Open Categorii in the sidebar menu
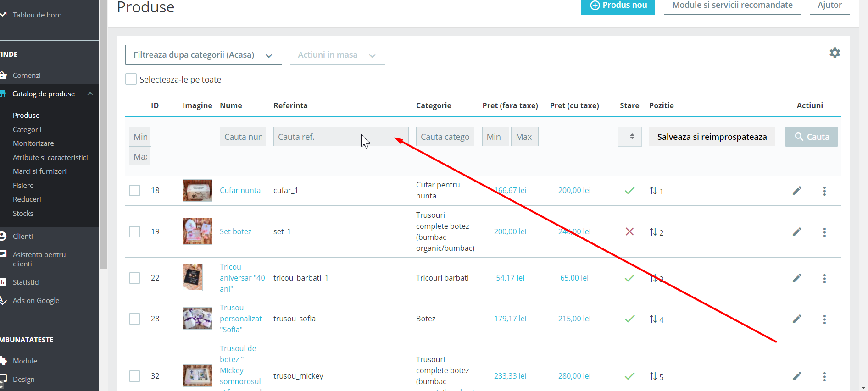Screen dimensions: 868x391 [x=27, y=129]
